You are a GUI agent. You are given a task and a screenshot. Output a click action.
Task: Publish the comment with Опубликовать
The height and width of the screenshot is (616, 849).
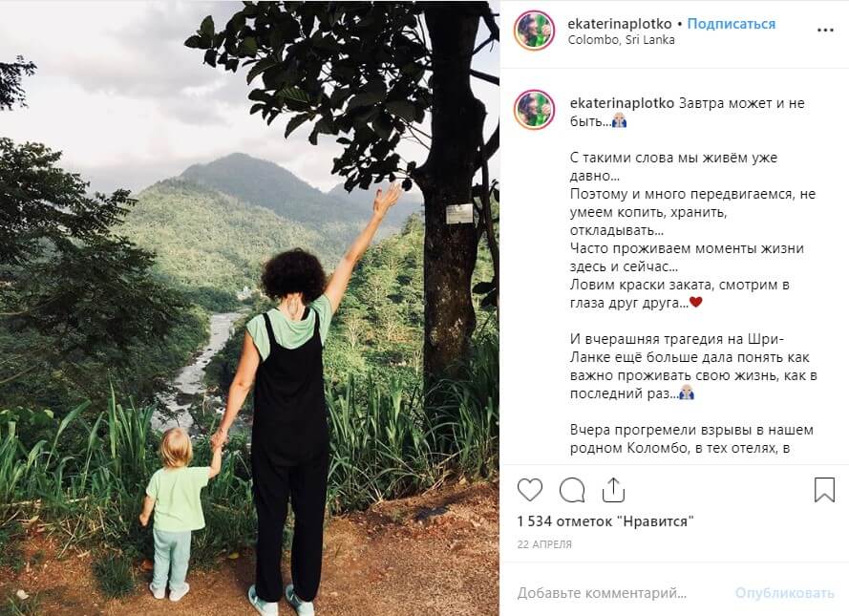click(784, 593)
